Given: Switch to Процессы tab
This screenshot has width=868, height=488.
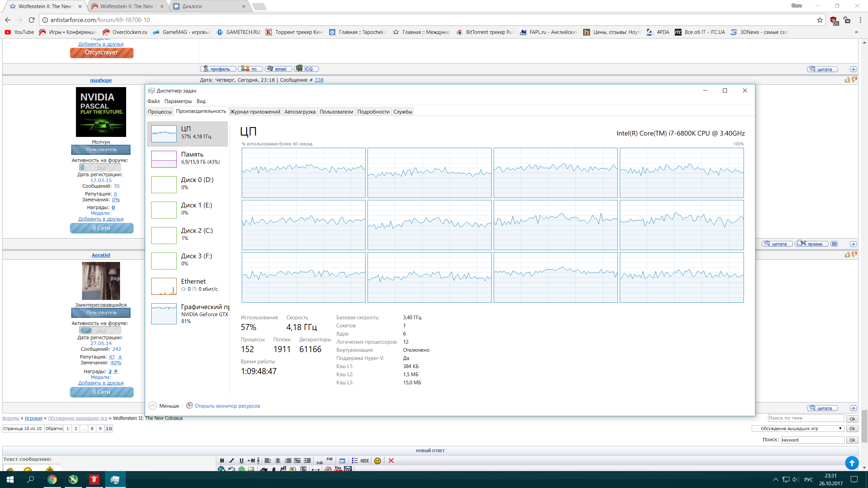Looking at the screenshot, I should (160, 111).
